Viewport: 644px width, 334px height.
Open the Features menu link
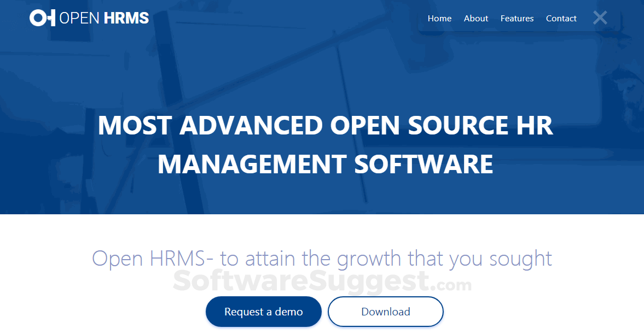(517, 19)
